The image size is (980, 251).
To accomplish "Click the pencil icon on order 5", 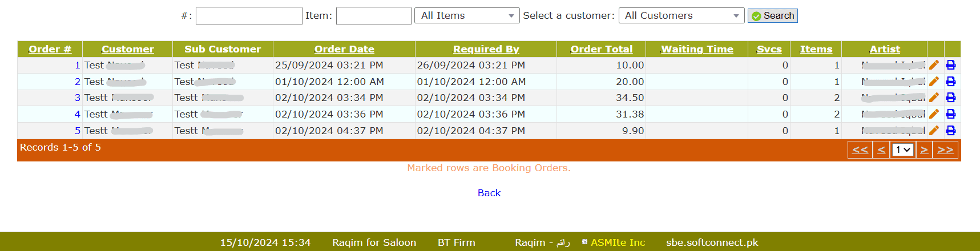I will (934, 131).
